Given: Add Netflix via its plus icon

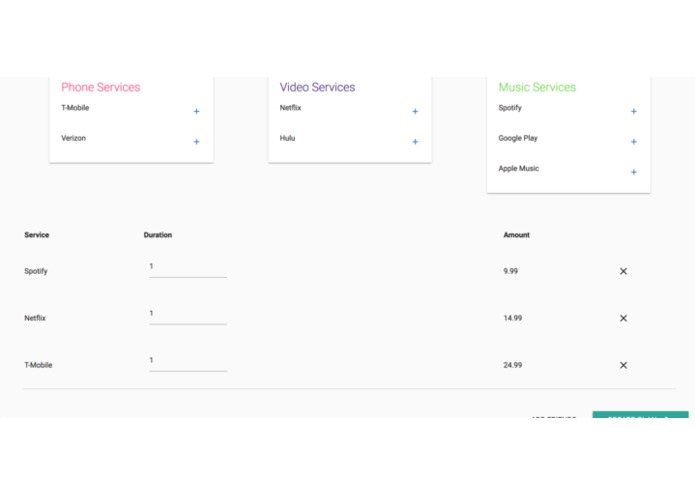Looking at the screenshot, I should pos(415,111).
